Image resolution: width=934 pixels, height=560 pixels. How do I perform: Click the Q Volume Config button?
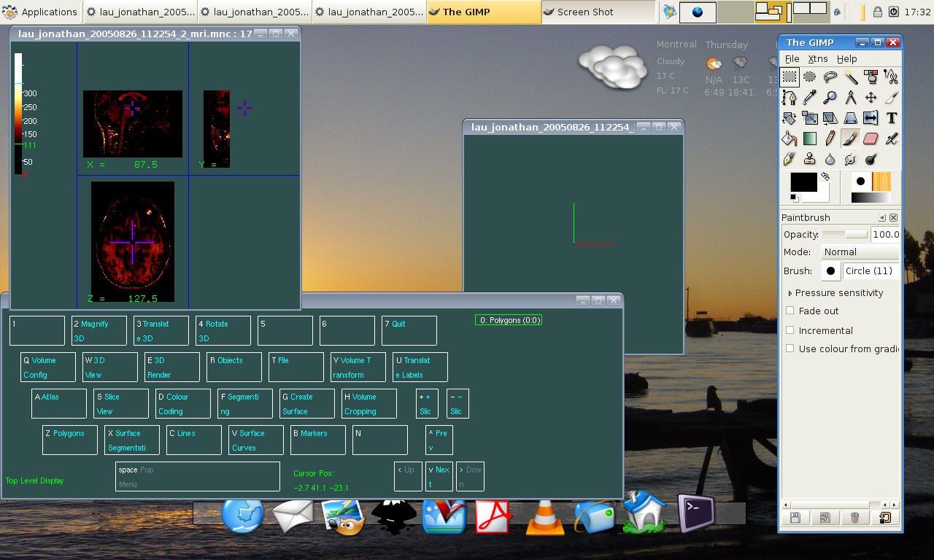point(48,367)
